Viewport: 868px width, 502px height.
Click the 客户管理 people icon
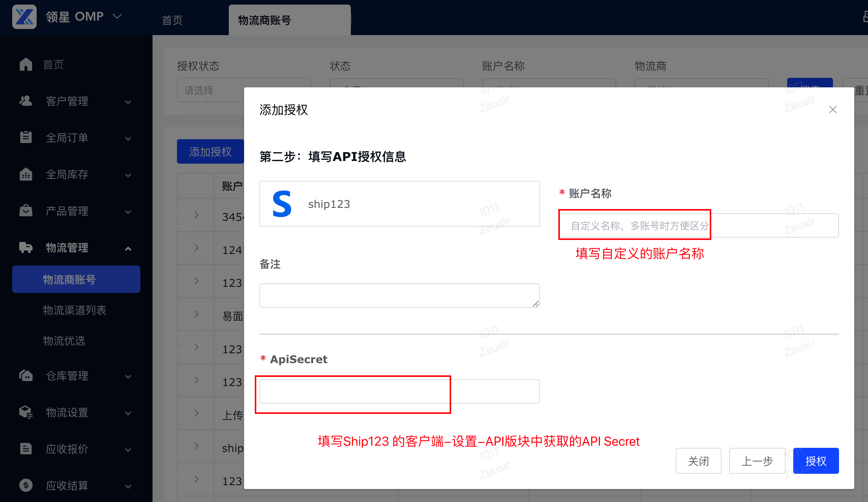(26, 101)
